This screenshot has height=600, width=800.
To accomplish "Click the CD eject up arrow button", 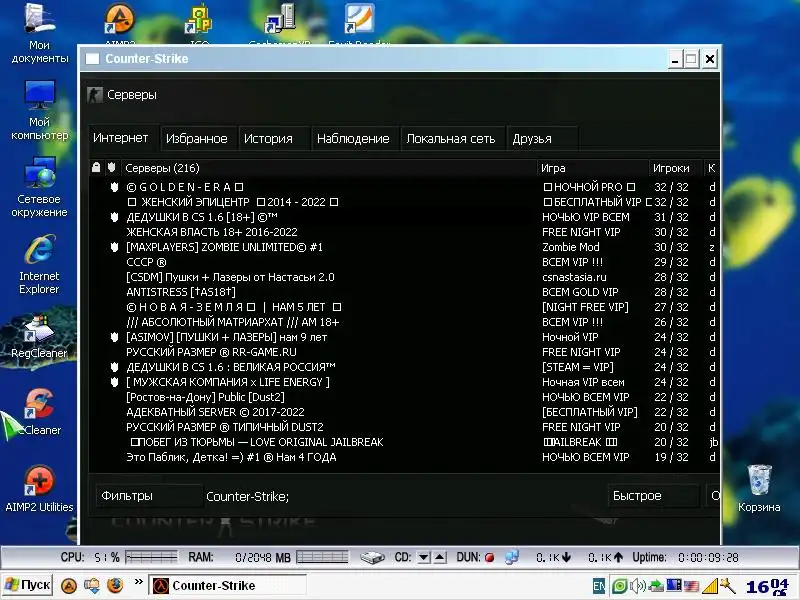I will tap(440, 558).
